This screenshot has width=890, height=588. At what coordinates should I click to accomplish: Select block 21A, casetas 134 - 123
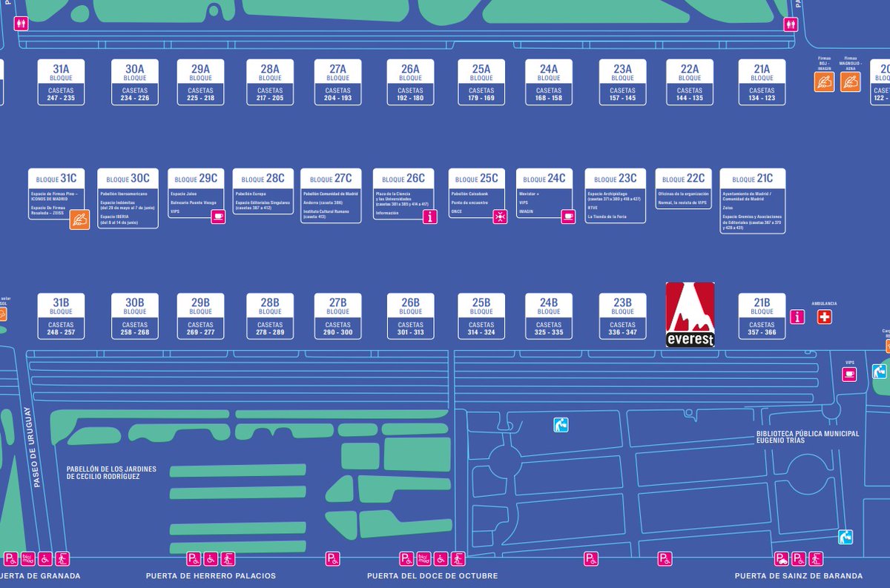tap(762, 82)
